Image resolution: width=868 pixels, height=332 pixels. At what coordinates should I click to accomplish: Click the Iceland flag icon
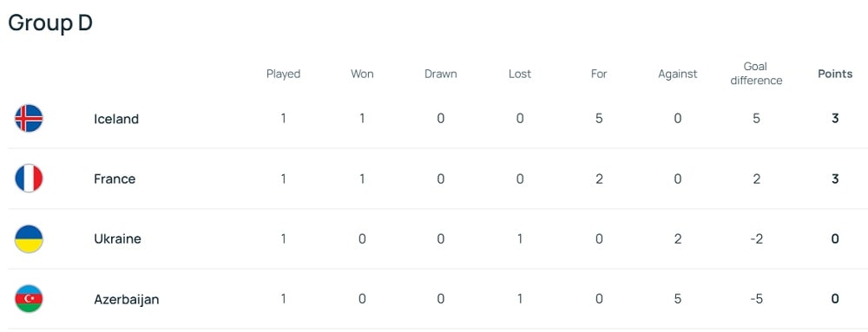coord(29,118)
